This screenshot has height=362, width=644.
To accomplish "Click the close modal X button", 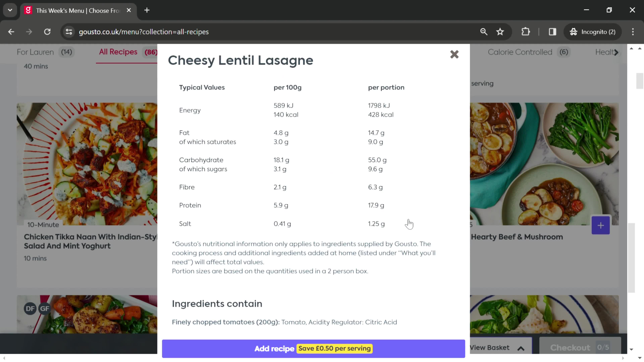I will (x=454, y=54).
